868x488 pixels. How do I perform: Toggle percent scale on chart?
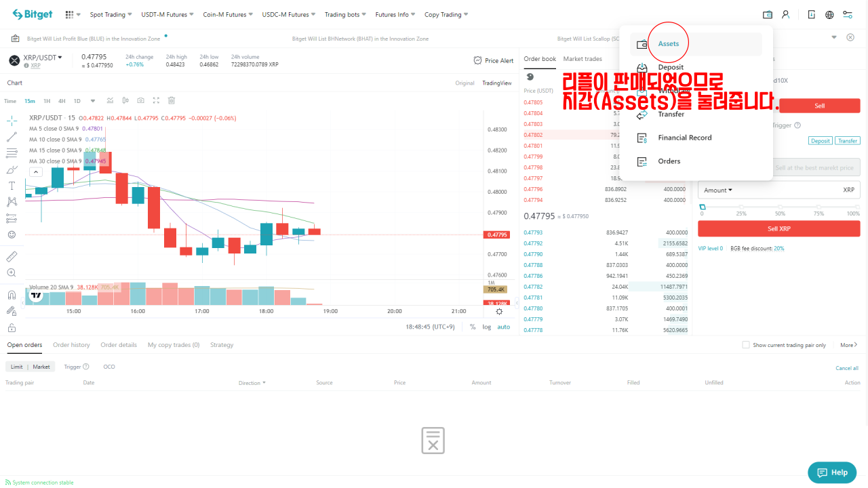(473, 327)
